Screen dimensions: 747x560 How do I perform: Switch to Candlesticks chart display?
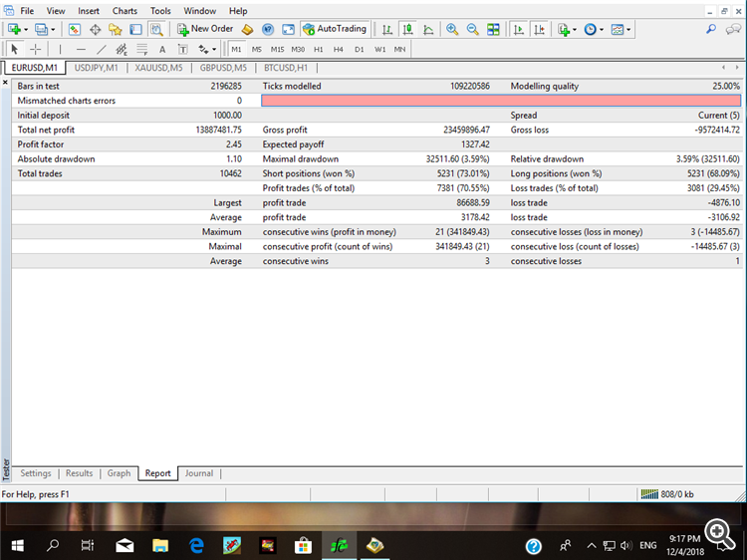click(407, 30)
